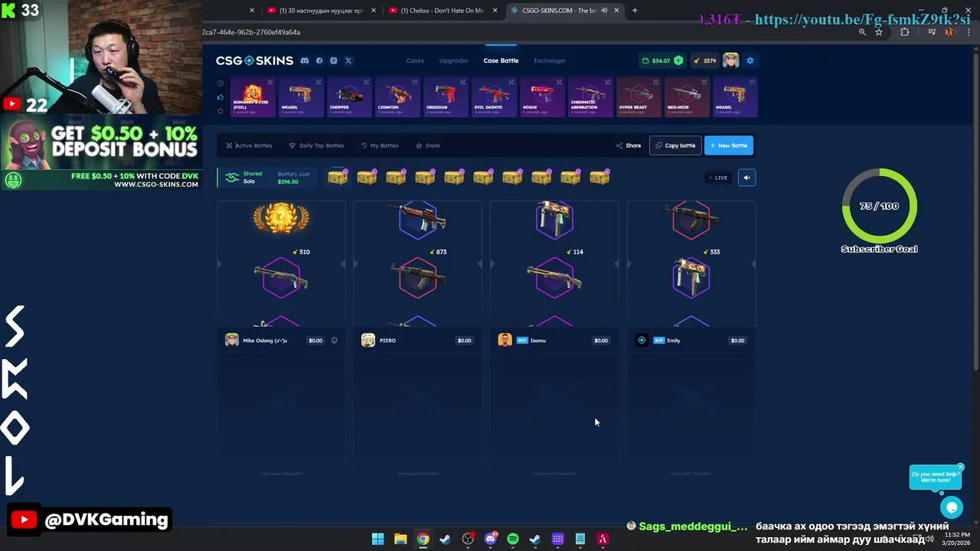
Task: Open the Exchanger tab
Action: tap(550, 60)
